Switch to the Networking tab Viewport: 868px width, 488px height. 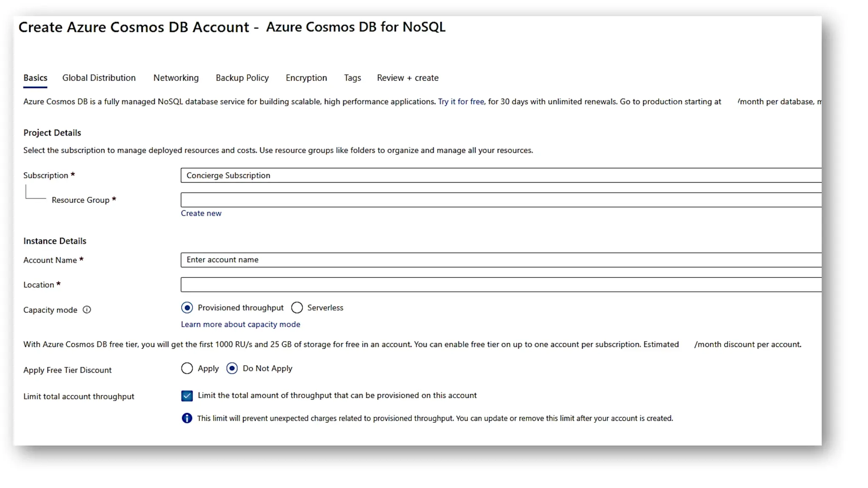click(x=176, y=78)
